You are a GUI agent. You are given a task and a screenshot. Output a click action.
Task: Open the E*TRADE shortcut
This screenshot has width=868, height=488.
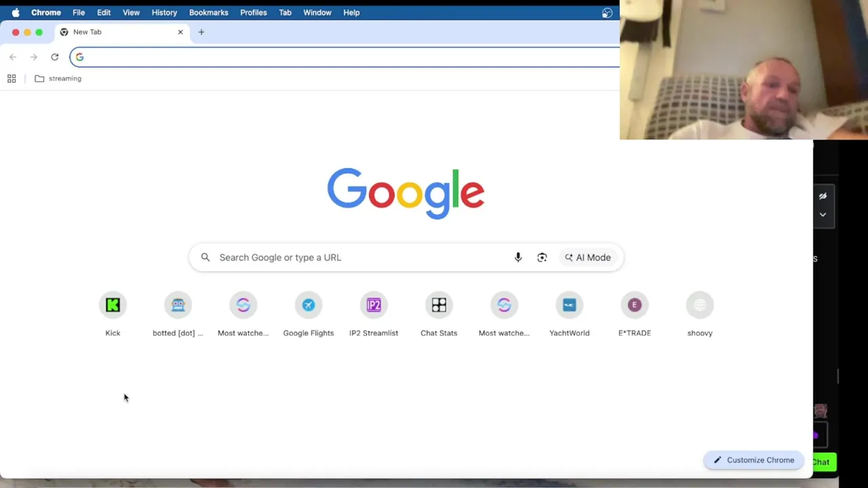(x=635, y=314)
